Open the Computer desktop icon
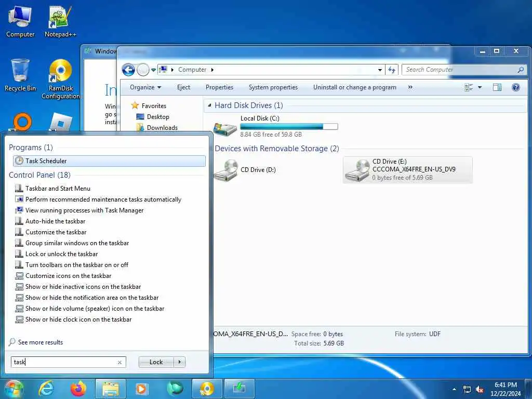This screenshot has height=399, width=532. tap(20, 21)
